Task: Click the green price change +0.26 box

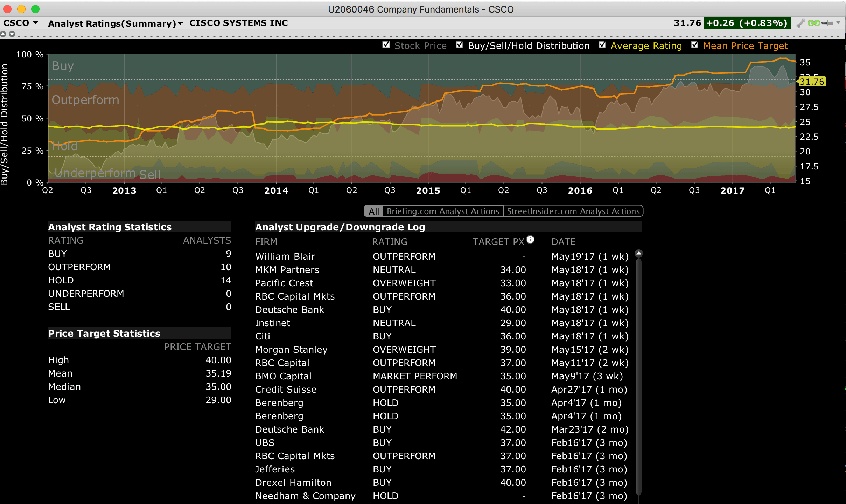Action: click(x=747, y=23)
